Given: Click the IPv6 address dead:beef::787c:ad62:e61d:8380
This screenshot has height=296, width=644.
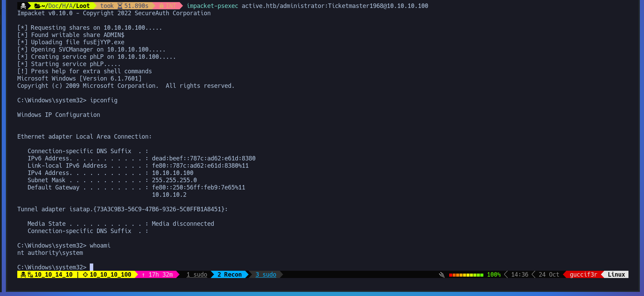Looking at the screenshot, I should pyautogui.click(x=204, y=158).
